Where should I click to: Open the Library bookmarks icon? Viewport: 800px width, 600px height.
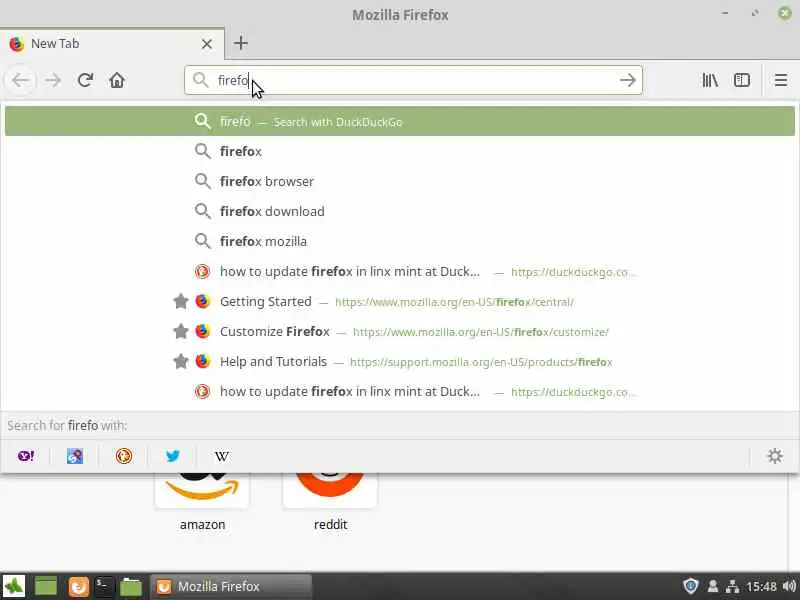pos(710,80)
